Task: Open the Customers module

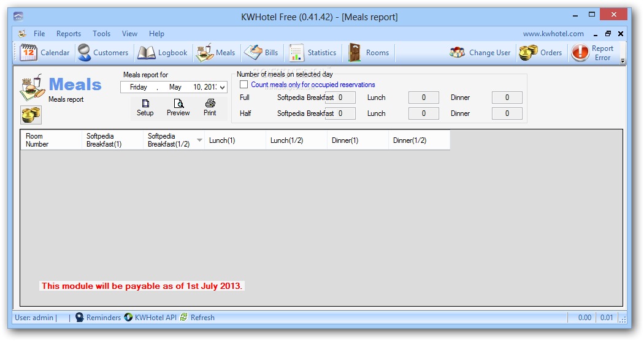Action: [103, 53]
